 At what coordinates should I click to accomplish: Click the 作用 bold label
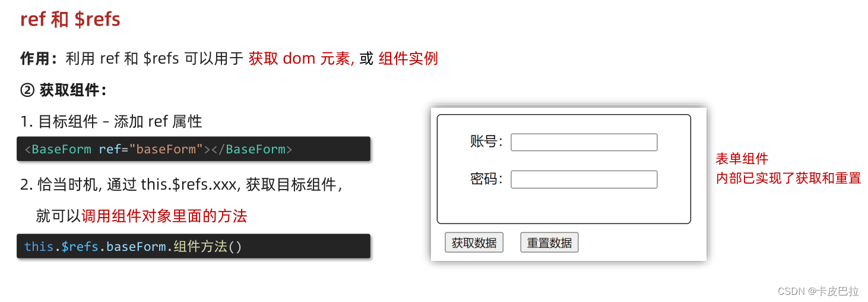[39, 59]
